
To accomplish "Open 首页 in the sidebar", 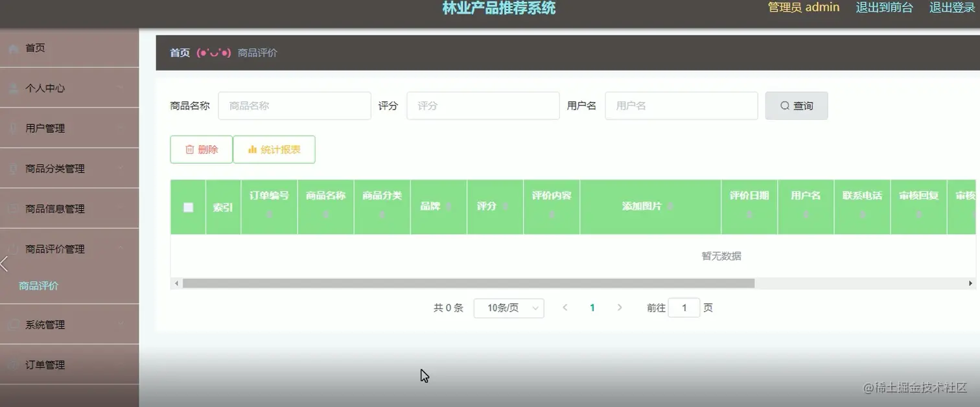I will pyautogui.click(x=69, y=48).
